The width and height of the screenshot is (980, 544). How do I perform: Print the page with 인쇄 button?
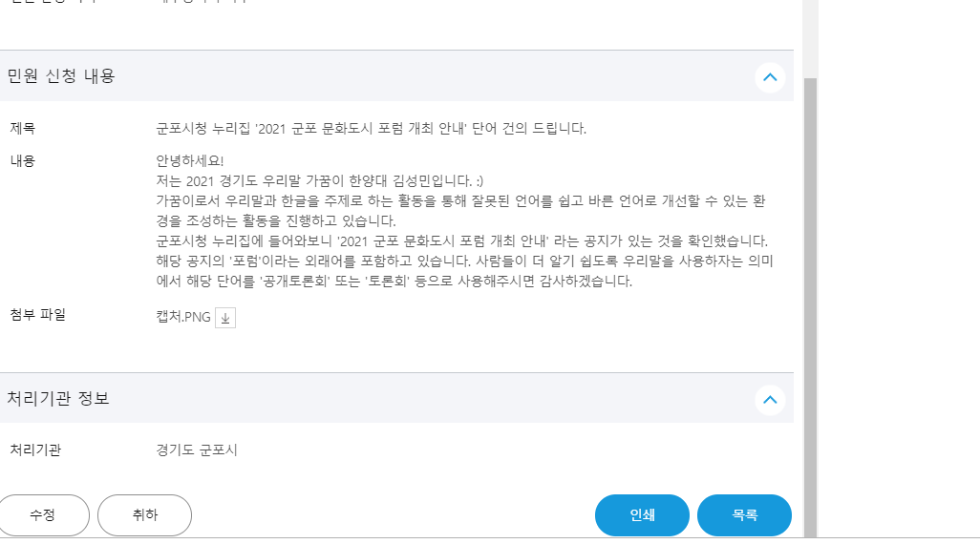[642, 515]
